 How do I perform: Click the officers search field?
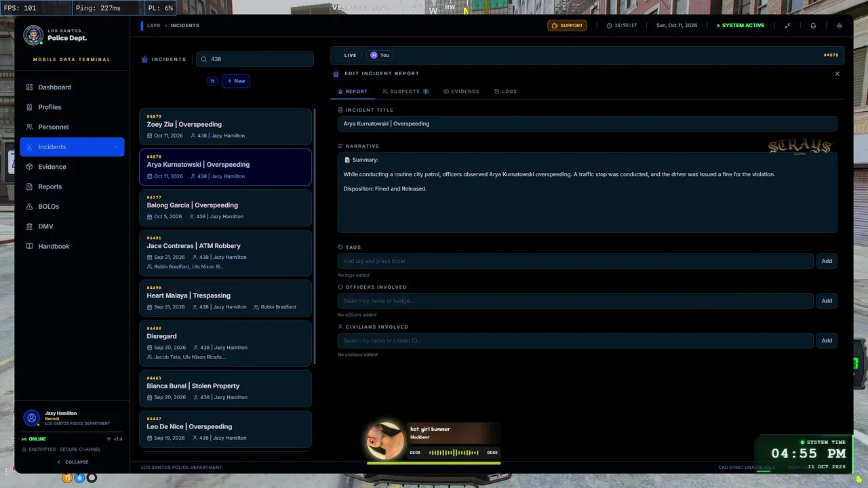[x=576, y=301]
